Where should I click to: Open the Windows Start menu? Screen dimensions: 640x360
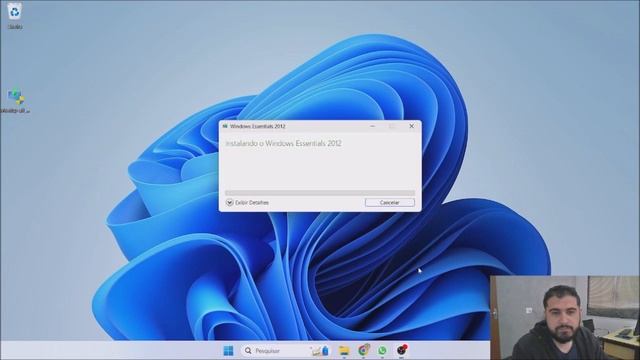click(x=229, y=351)
